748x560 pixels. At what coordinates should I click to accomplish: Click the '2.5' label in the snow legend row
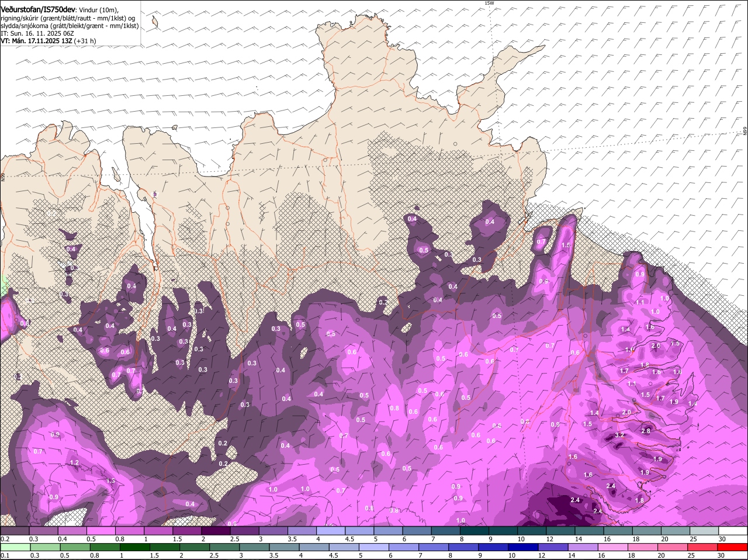pyautogui.click(x=234, y=539)
